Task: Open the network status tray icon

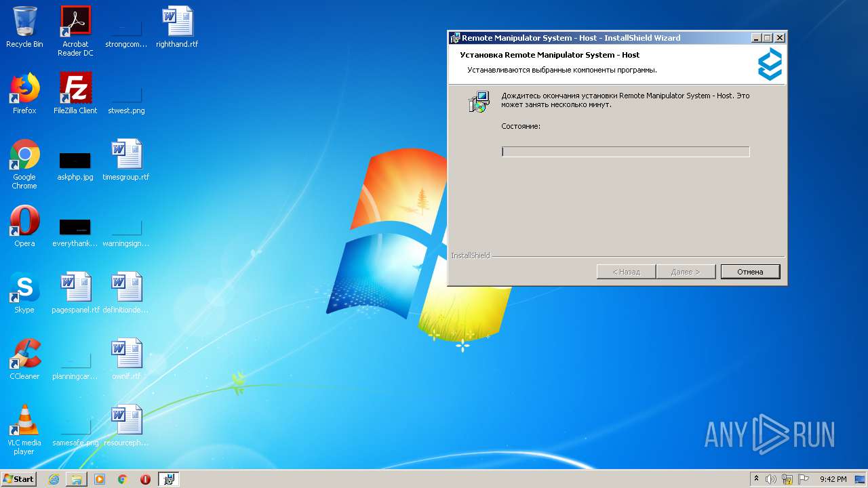Action: point(787,479)
